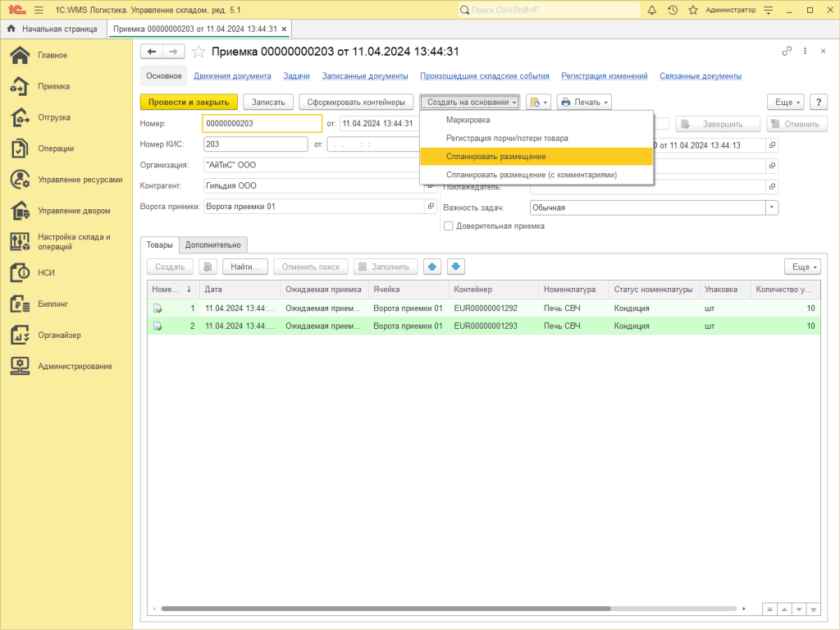The image size is (840, 630).
Task: Open history clock icon in the top bar
Action: [x=673, y=10]
